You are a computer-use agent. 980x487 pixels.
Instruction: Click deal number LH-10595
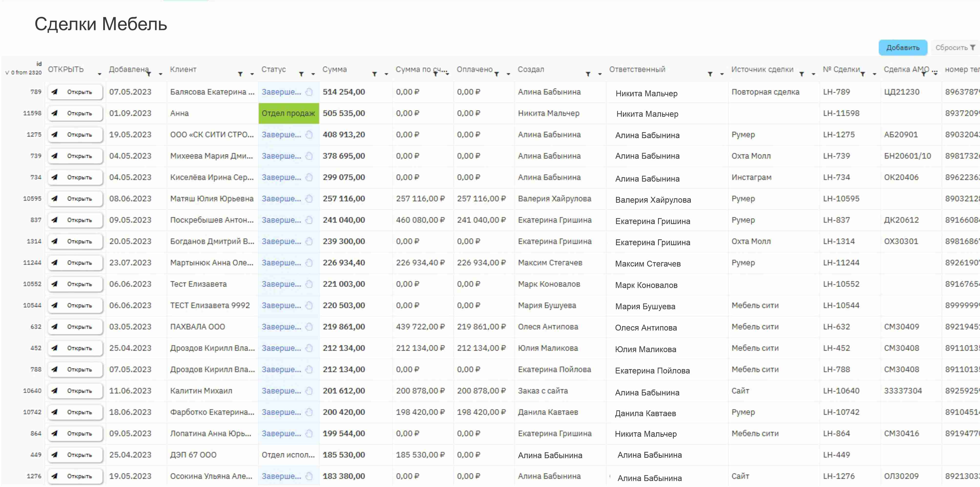841,198
